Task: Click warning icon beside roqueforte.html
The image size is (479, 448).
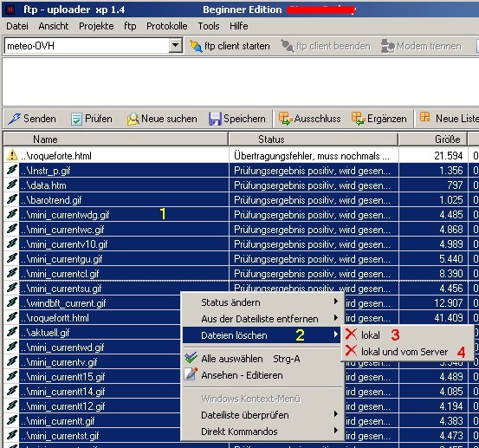Action: [x=12, y=155]
